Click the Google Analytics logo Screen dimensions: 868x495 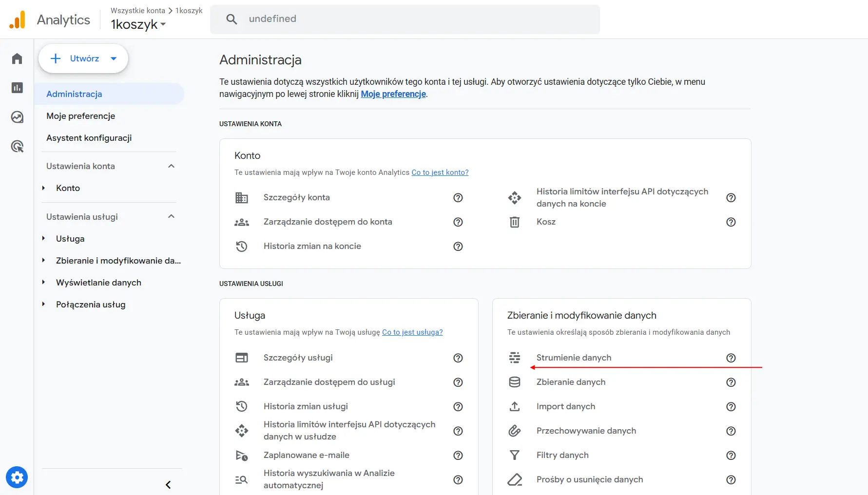(x=18, y=20)
